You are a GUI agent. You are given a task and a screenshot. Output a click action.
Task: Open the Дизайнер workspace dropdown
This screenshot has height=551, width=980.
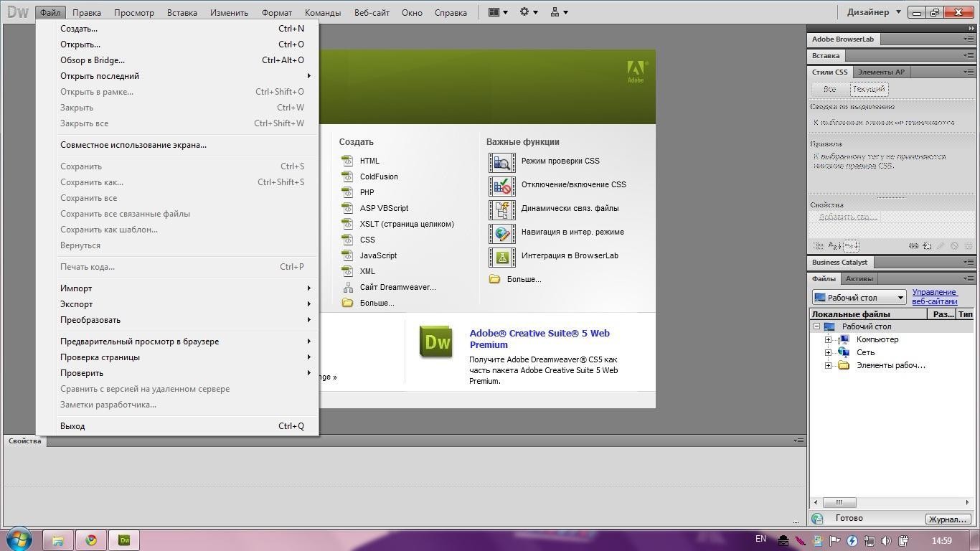(874, 12)
